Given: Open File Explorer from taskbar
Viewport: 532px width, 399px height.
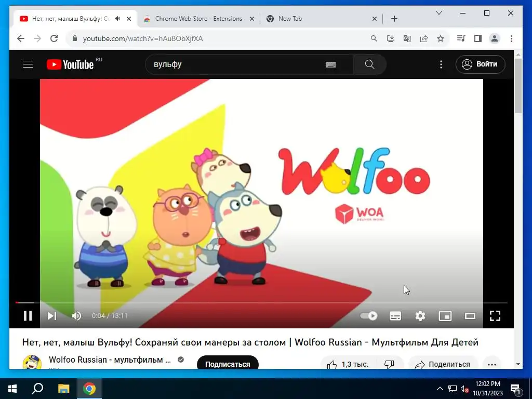Looking at the screenshot, I should pos(63,389).
